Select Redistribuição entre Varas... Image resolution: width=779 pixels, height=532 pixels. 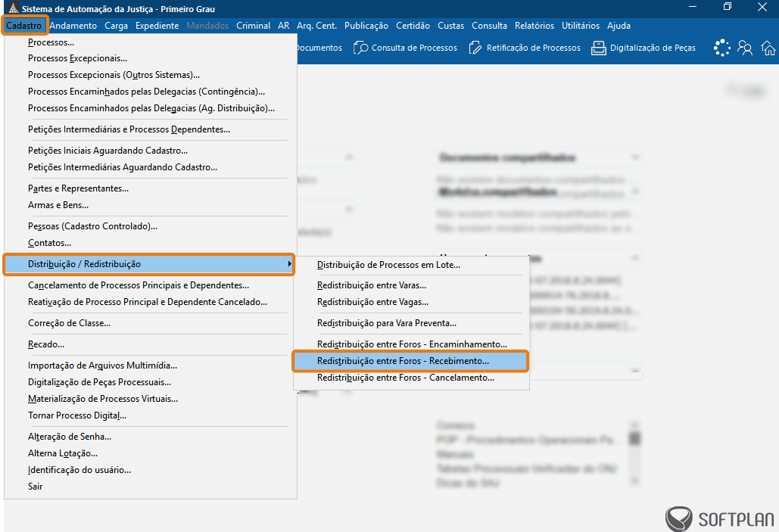[411, 285]
